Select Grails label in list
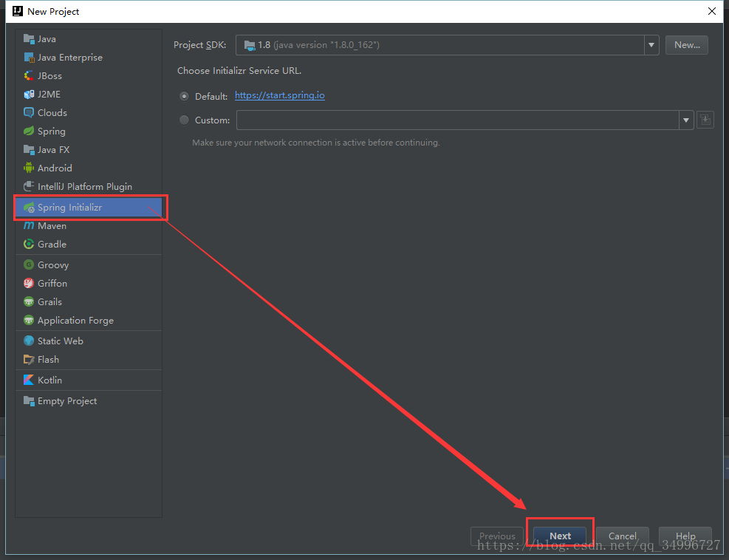 (x=49, y=302)
